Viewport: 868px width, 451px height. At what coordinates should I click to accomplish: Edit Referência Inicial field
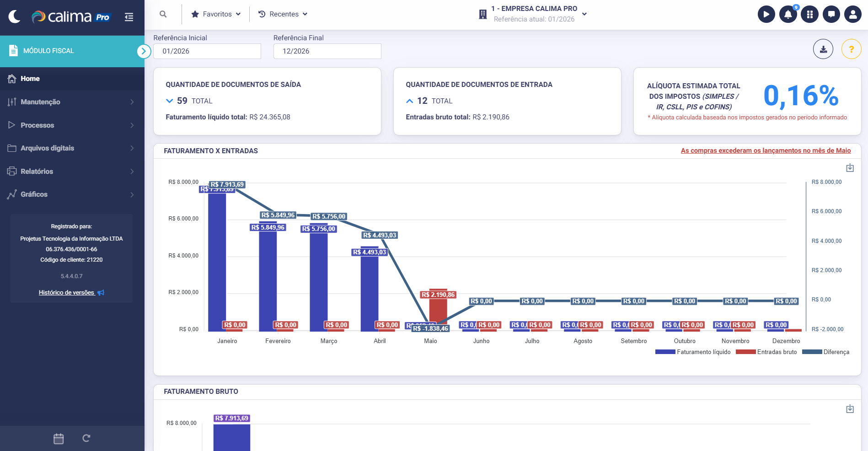pos(207,51)
